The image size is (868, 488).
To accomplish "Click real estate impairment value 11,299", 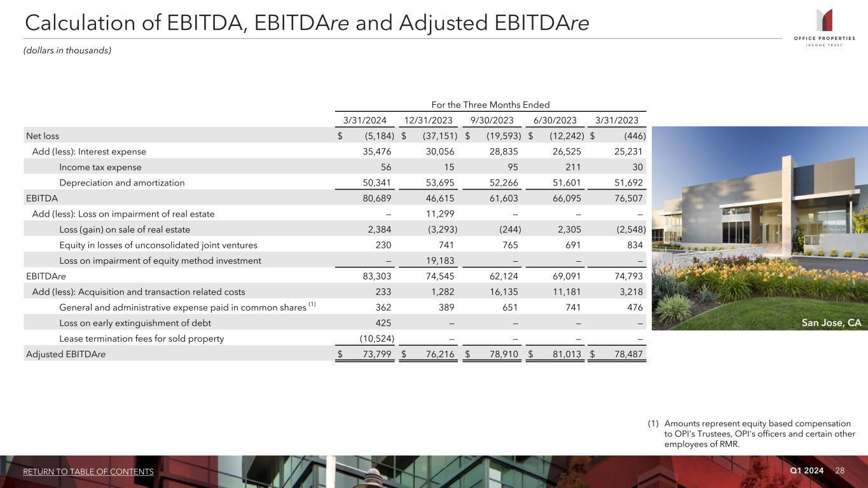I will (439, 213).
